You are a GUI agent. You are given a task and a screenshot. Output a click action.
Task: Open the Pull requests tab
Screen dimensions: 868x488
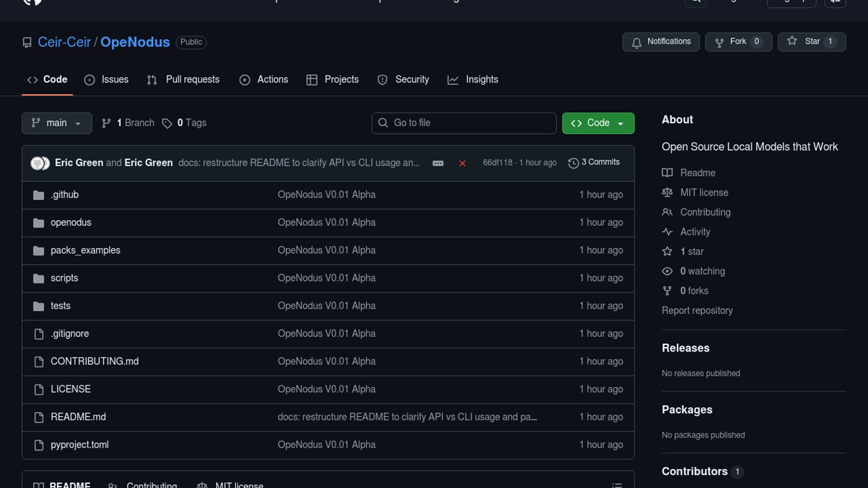pos(183,80)
